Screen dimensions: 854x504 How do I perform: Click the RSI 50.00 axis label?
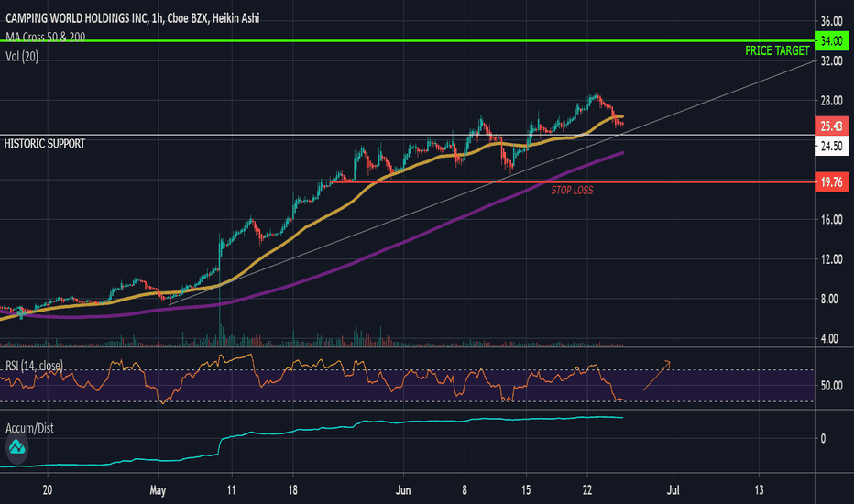click(x=832, y=386)
